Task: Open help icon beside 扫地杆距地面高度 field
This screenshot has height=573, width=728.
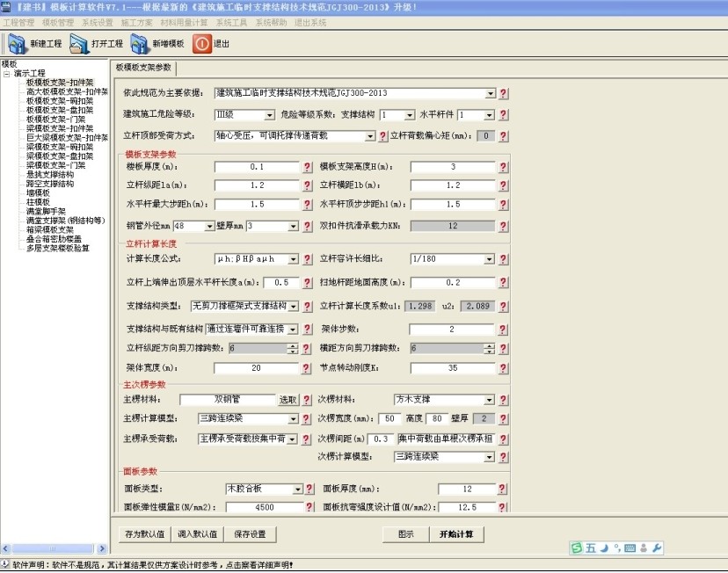Action: [503, 283]
